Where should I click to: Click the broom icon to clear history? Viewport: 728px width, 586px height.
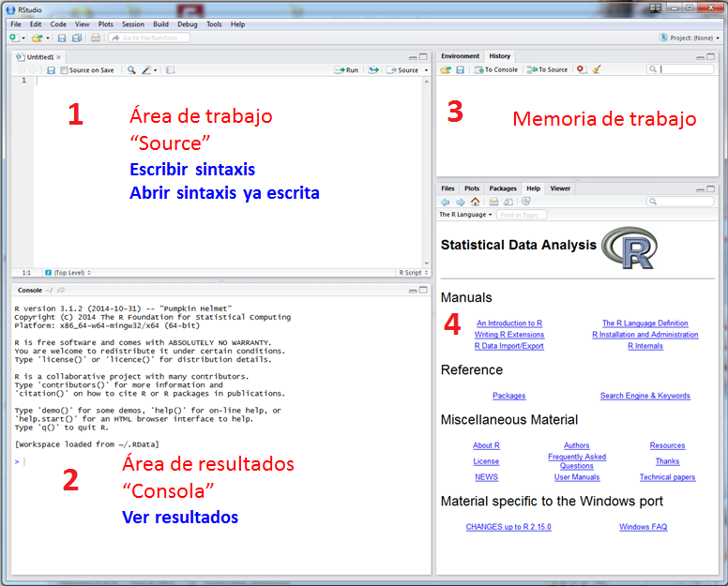coord(597,69)
